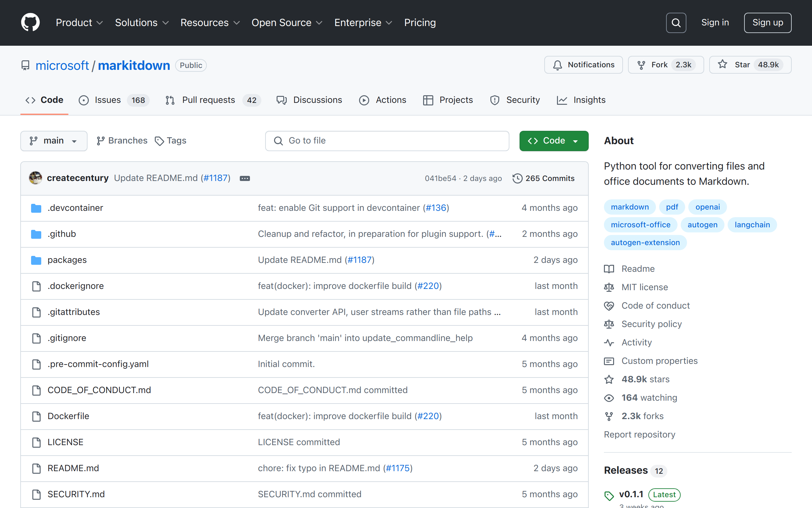Viewport: 812px width, 508px height.
Task: Open the Resources dropdown menu
Action: tap(210, 23)
